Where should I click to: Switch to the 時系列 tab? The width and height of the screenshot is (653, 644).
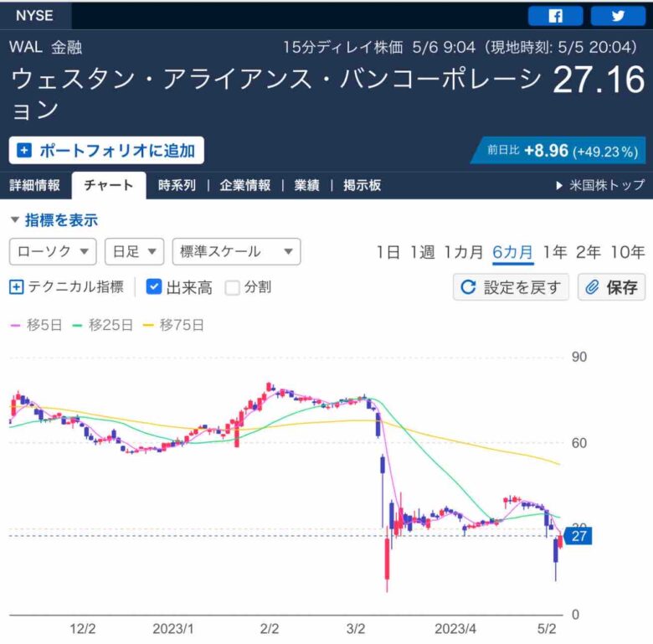[177, 185]
